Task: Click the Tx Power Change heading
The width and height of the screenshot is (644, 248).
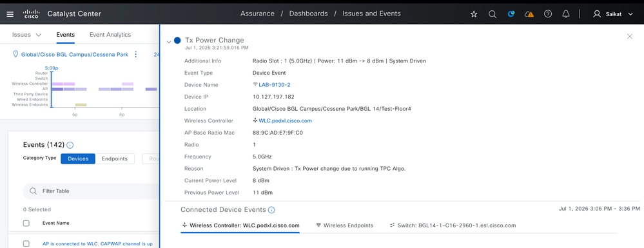Action: [215, 40]
